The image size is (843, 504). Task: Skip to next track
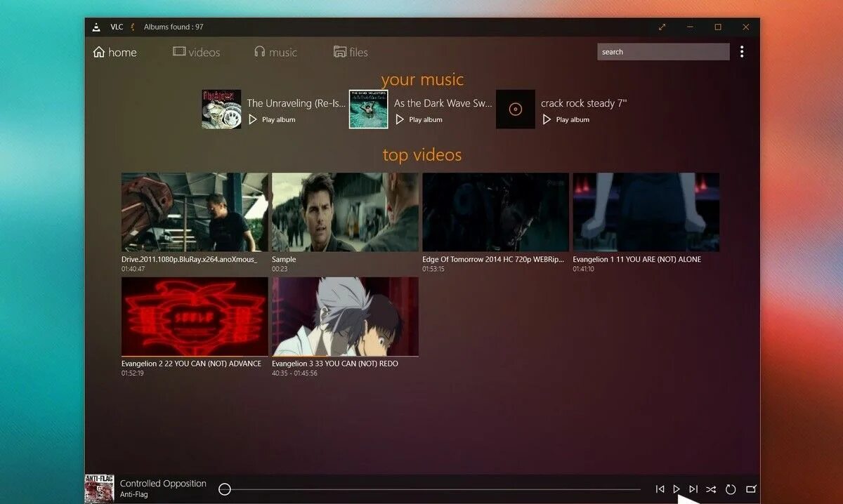click(x=693, y=489)
